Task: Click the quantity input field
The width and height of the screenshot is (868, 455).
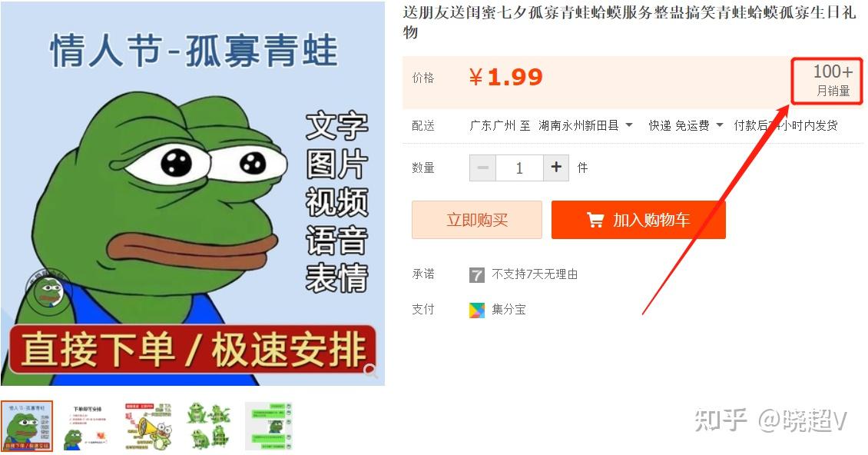Action: coord(519,168)
